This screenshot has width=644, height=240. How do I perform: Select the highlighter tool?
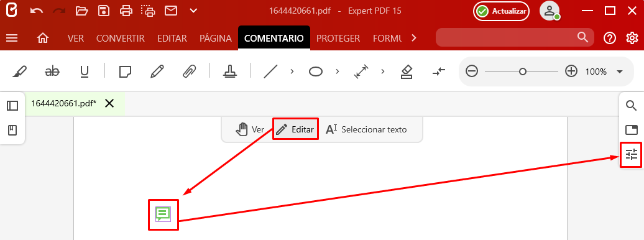(x=19, y=72)
